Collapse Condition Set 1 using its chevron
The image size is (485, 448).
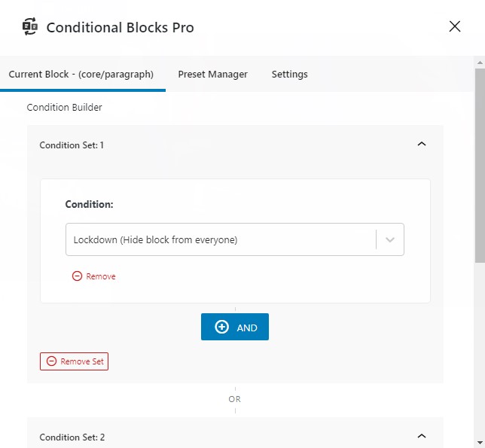click(422, 144)
